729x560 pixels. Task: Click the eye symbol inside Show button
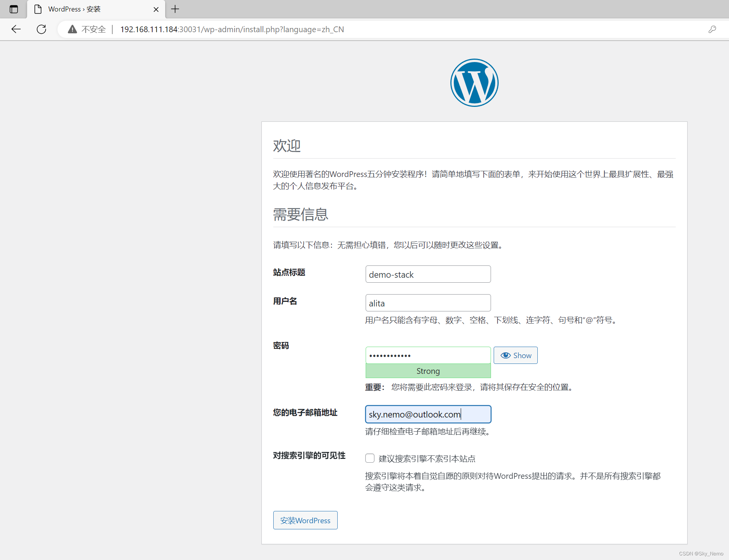pyautogui.click(x=506, y=355)
